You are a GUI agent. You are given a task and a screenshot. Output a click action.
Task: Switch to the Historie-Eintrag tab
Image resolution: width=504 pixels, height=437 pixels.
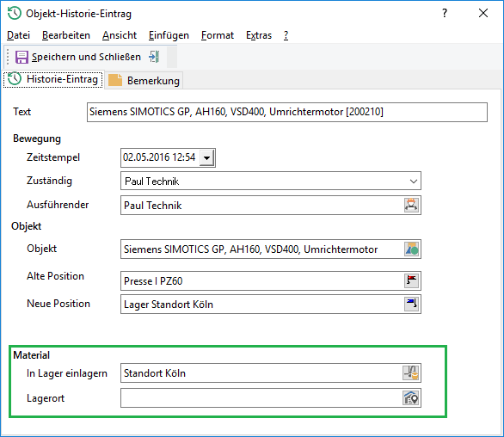(53, 79)
